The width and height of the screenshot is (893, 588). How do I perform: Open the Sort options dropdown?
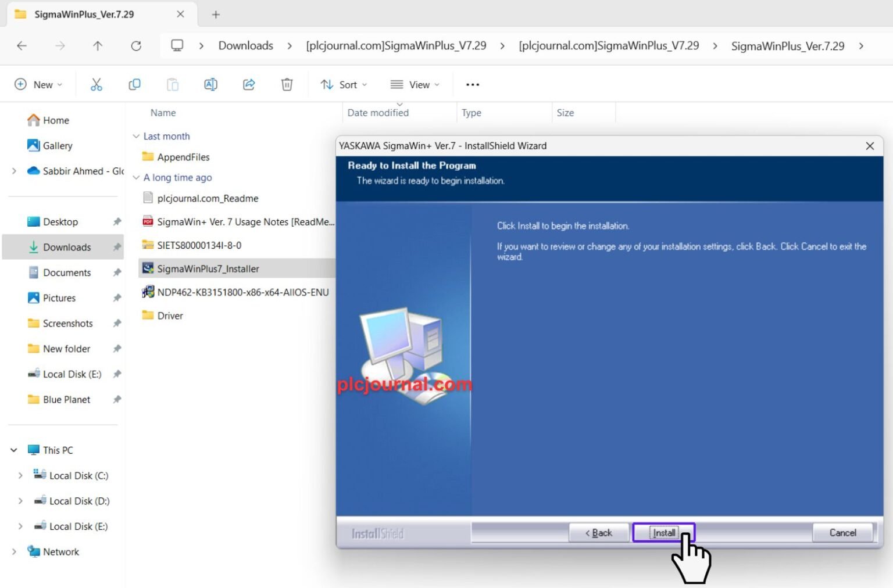(x=343, y=84)
